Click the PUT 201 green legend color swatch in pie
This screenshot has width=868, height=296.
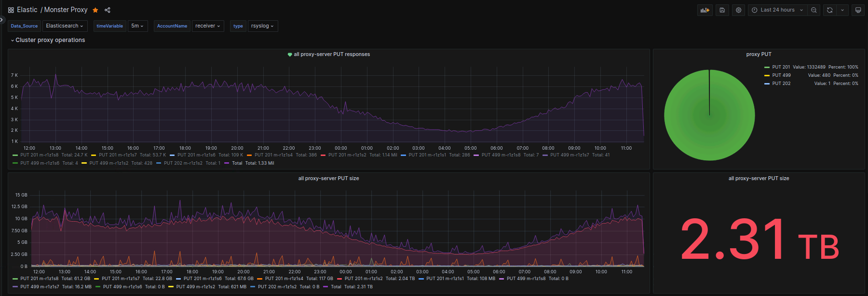(x=767, y=68)
